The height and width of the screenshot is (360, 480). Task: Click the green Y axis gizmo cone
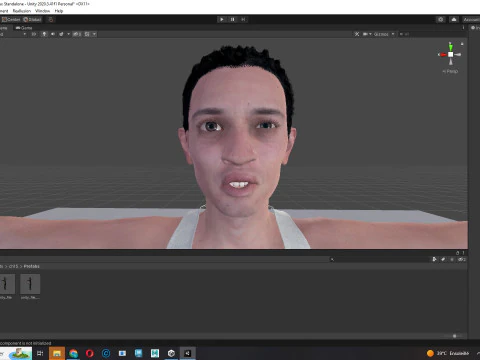(450, 47)
